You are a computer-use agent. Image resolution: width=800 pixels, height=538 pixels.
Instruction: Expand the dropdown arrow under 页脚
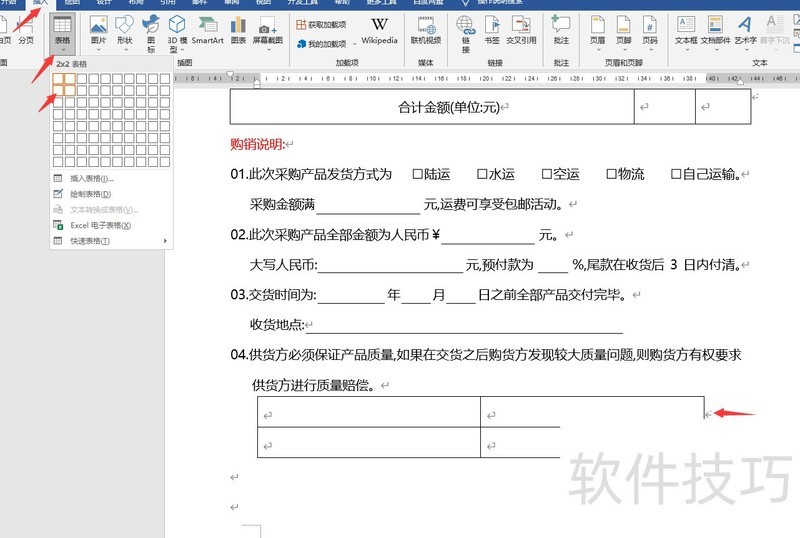[623, 50]
